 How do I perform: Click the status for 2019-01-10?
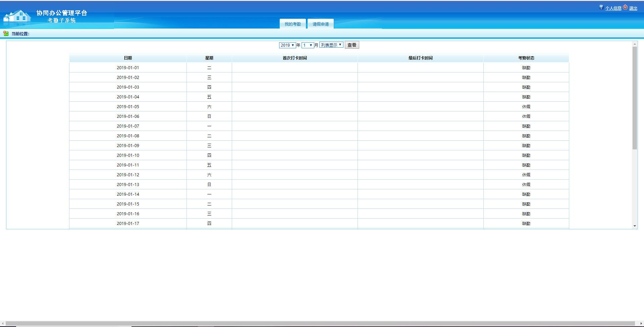[526, 155]
